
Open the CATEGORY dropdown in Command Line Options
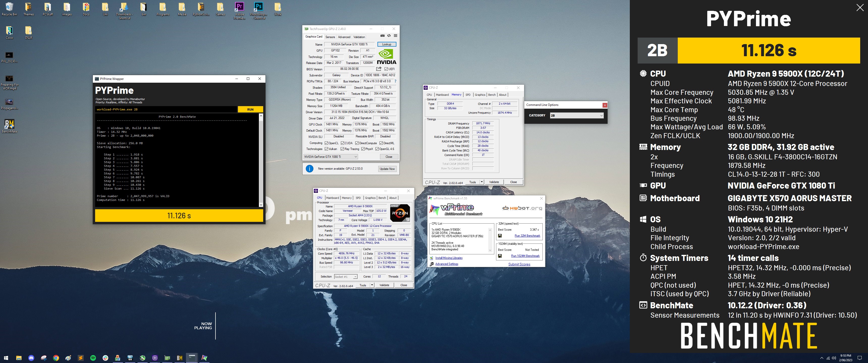pos(577,115)
